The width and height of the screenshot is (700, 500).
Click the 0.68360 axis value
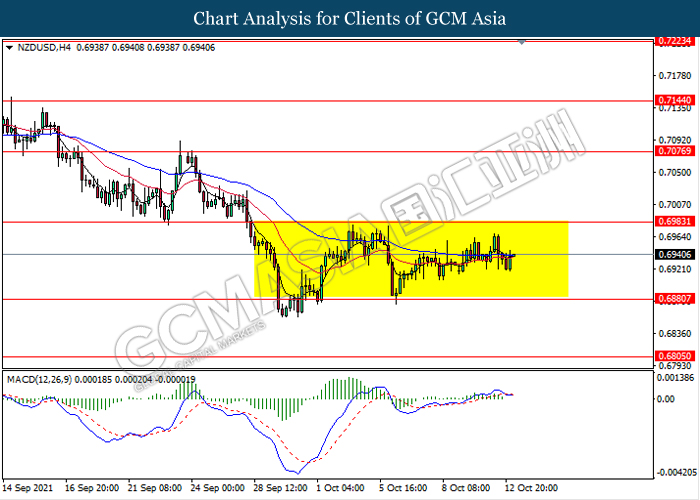pyautogui.click(x=675, y=333)
